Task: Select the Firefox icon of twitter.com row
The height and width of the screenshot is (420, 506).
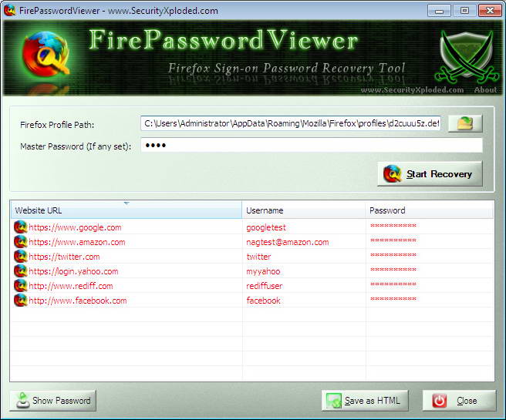Action: click(x=21, y=257)
